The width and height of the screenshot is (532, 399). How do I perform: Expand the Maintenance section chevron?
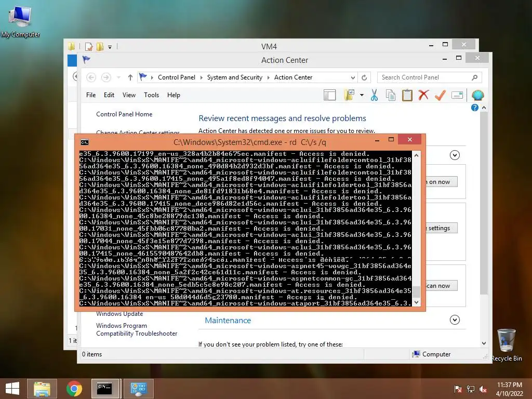455,320
